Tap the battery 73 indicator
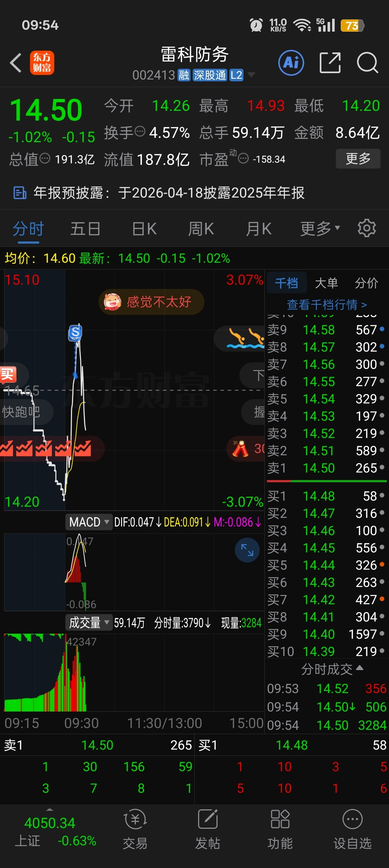Viewport: 389px width, 868px height. [352, 26]
